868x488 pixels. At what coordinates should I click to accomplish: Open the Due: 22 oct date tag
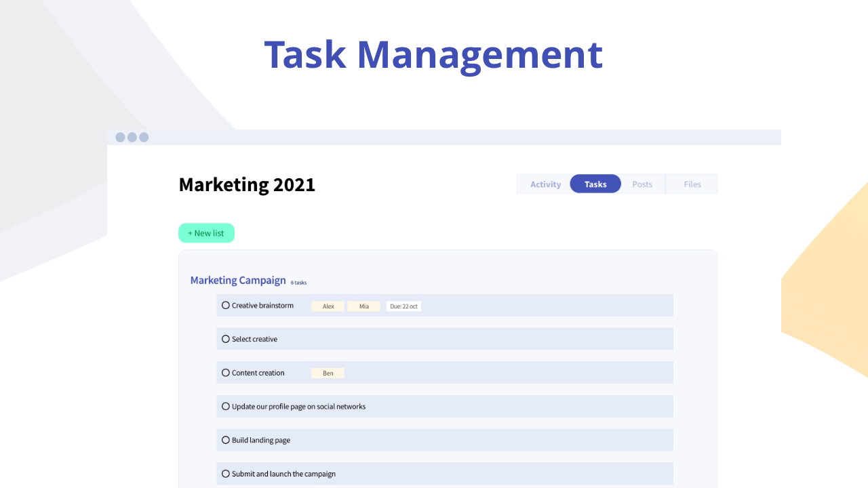click(403, 306)
